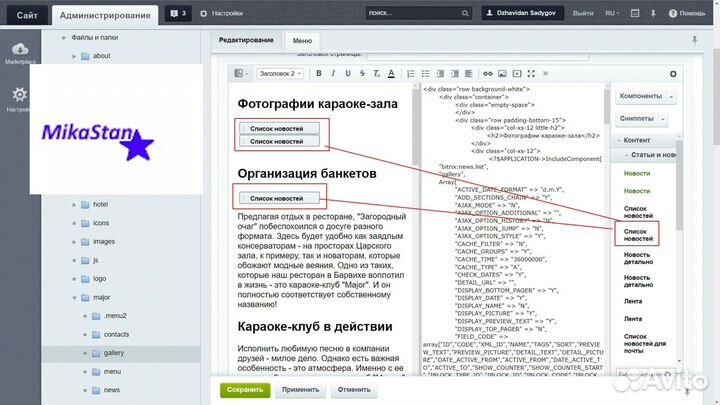Click the Фотографии караоке-зала heading
Viewport: 720px width, 405px height.
[x=317, y=104]
